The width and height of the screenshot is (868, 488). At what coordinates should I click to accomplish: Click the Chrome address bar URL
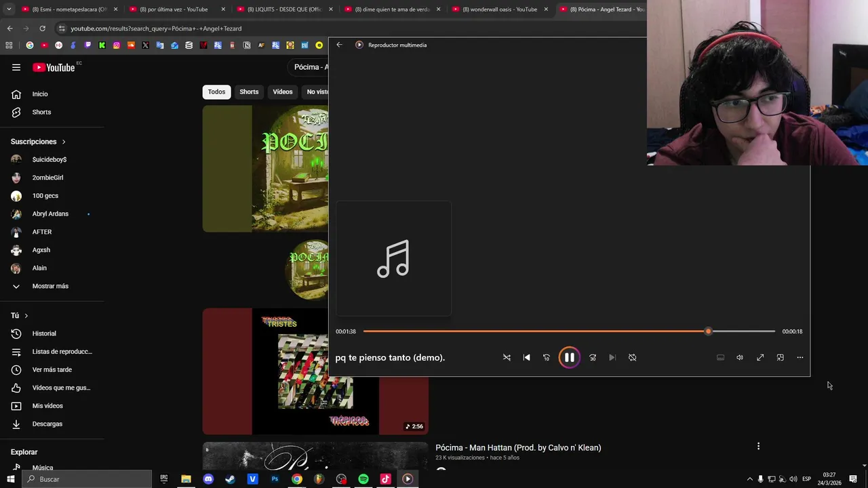[x=156, y=28]
